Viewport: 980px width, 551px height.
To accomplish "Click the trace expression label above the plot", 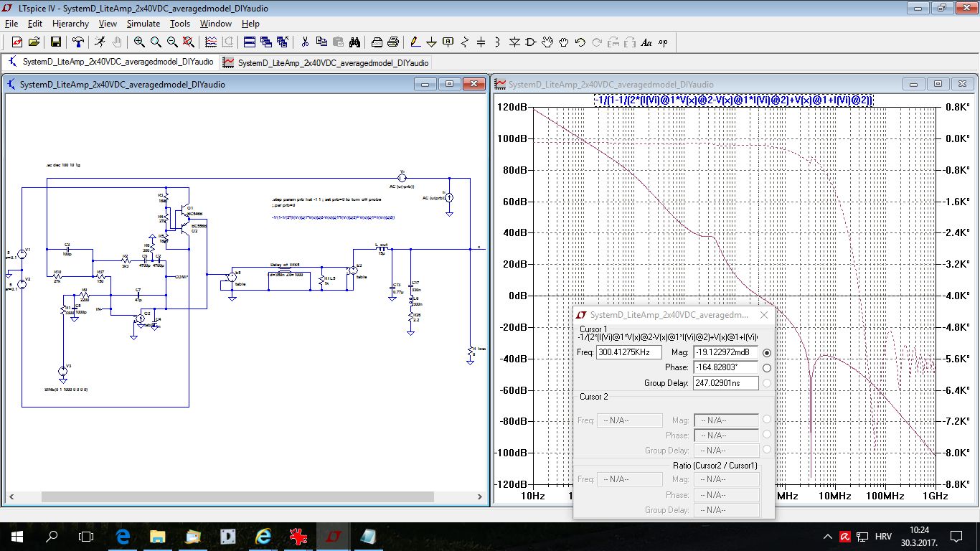I will pyautogui.click(x=734, y=100).
